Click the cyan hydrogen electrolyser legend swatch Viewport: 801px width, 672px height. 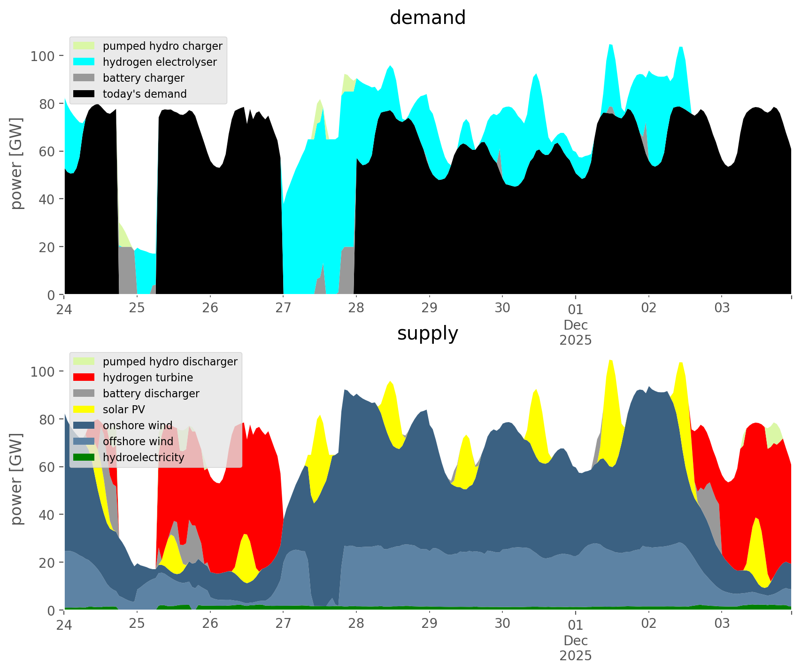click(x=84, y=62)
